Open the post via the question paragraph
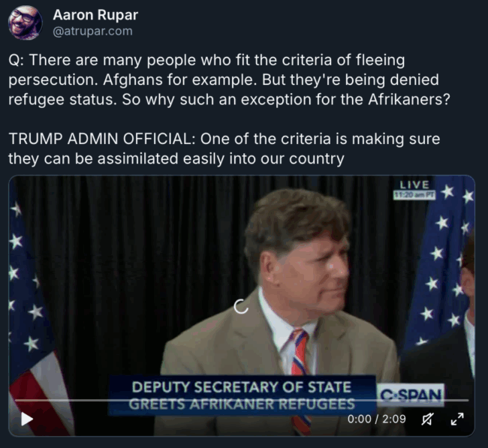 [230, 80]
